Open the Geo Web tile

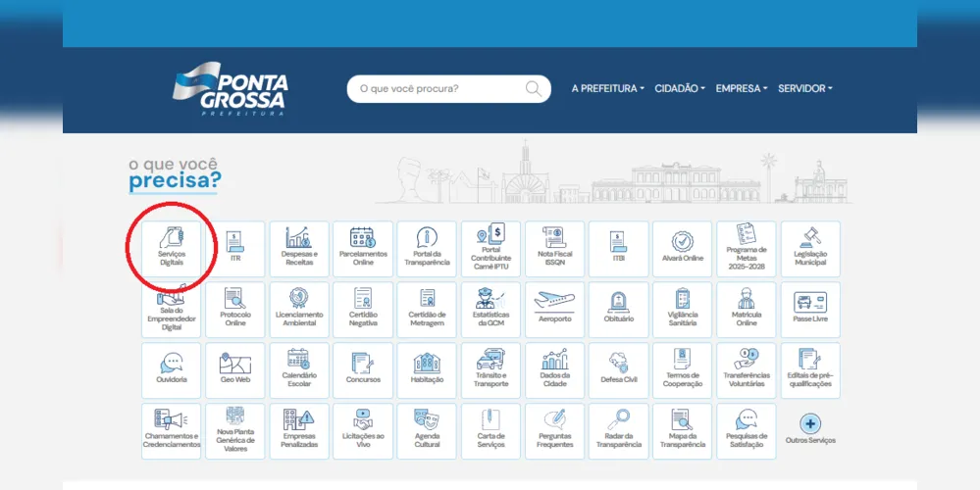coord(235,370)
